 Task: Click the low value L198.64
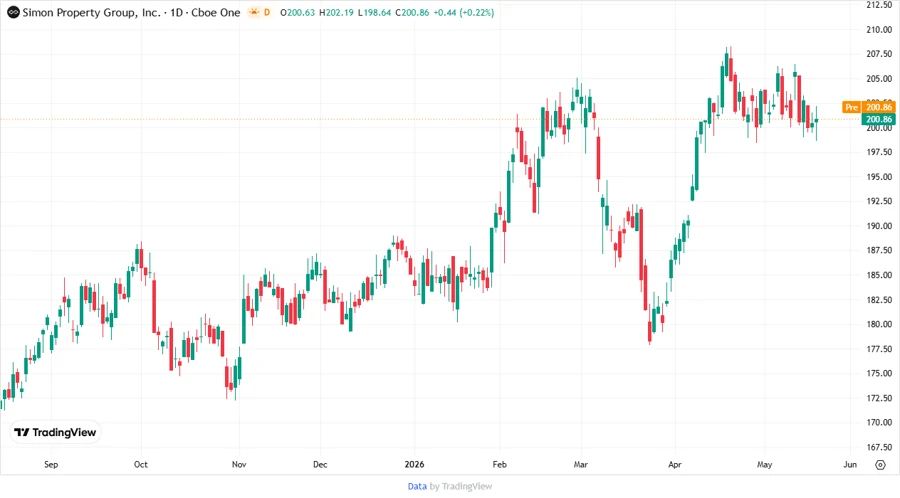pyautogui.click(x=374, y=12)
